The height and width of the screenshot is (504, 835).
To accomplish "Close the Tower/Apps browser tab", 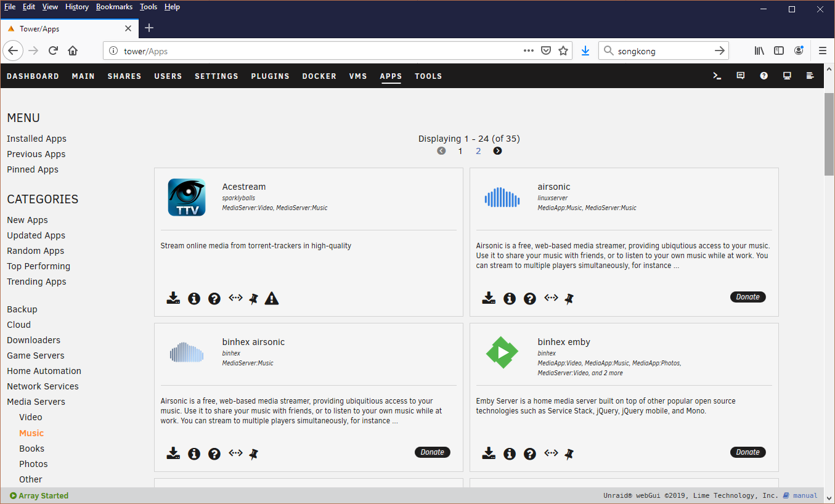I will click(128, 28).
